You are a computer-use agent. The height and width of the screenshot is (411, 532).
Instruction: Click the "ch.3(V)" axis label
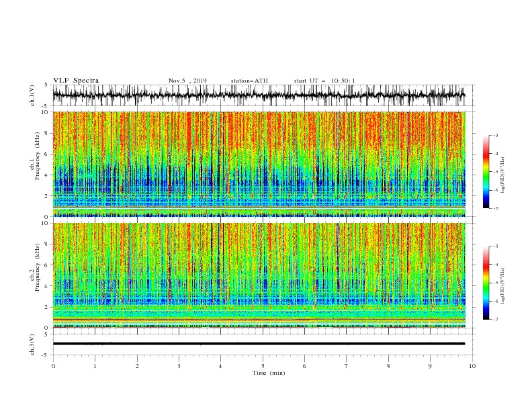point(32,345)
